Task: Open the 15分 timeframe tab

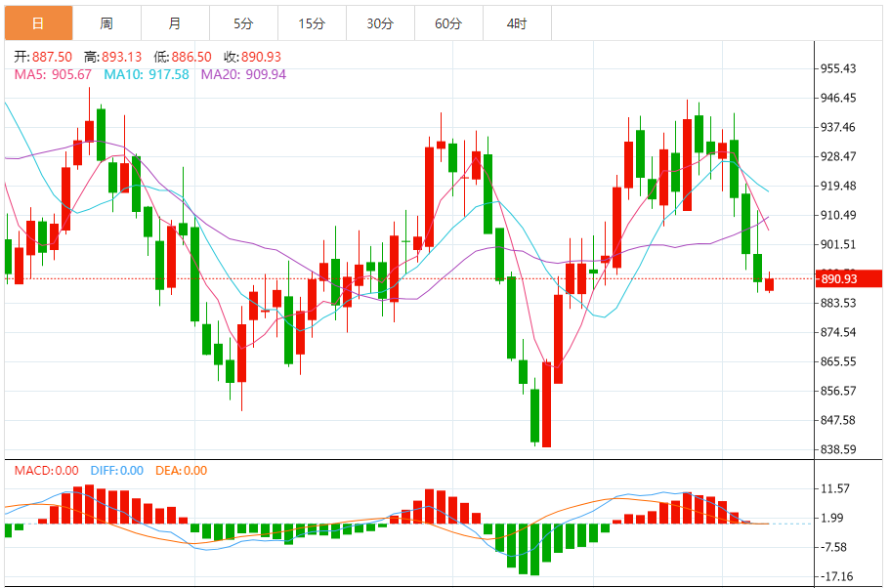Action: pos(312,23)
